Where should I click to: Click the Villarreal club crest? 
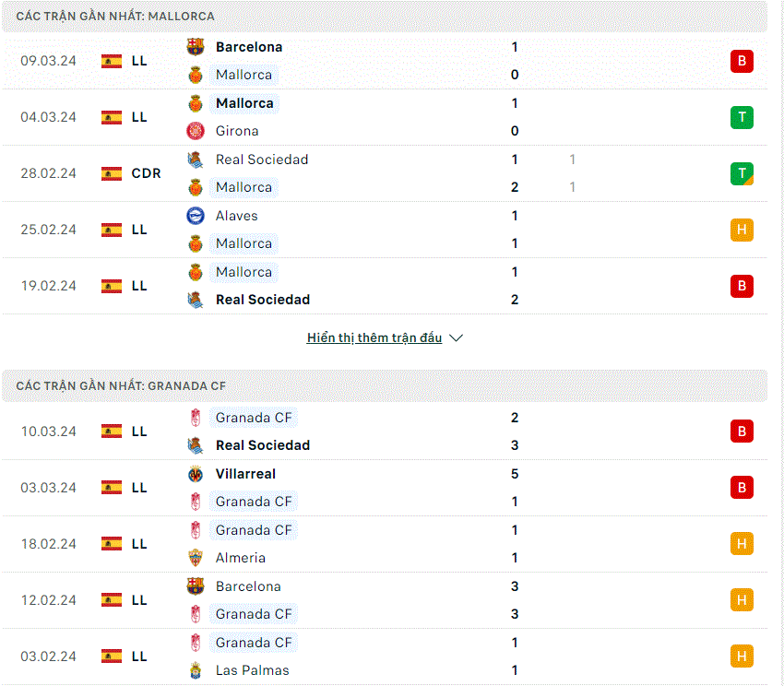point(196,474)
